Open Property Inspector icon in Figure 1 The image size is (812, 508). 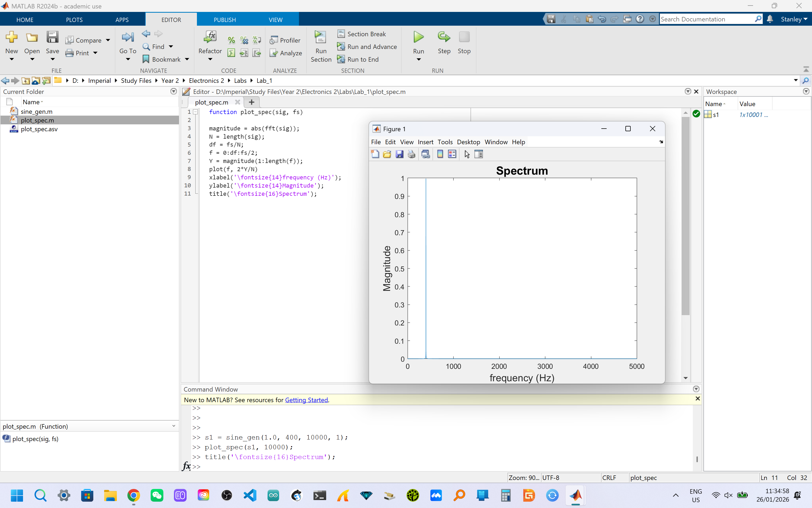tap(479, 154)
